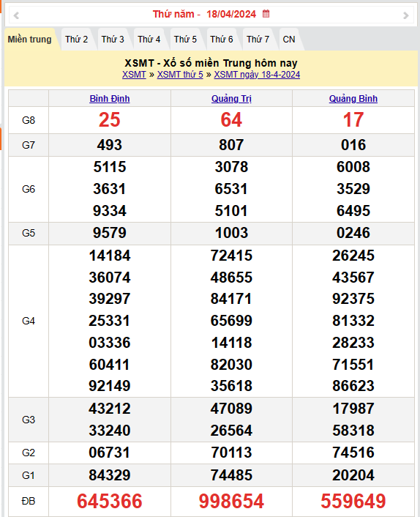Viewport: 420px width, 517px height.
Task: Click Quảng Trị G8 number 64
Action: coord(231,119)
